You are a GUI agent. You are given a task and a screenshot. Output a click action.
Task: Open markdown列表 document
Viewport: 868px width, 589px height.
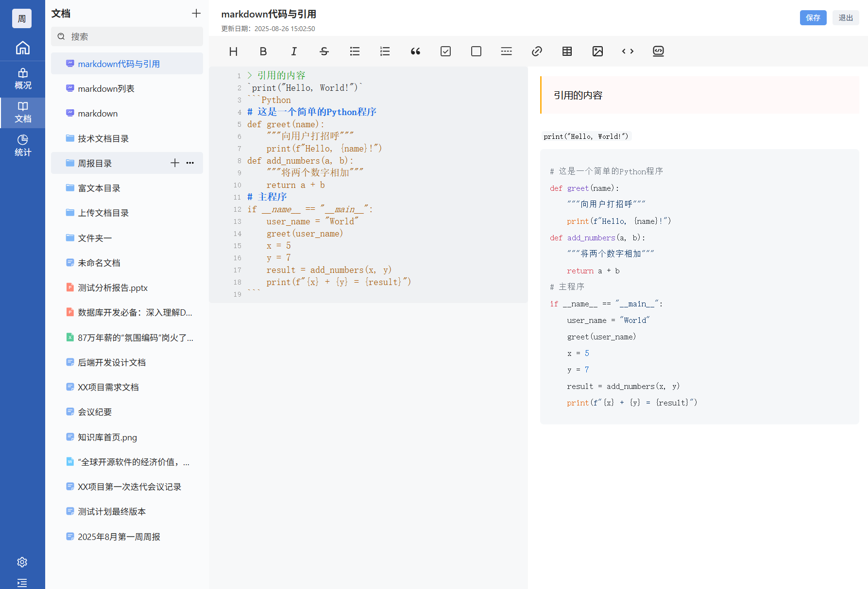(127, 88)
